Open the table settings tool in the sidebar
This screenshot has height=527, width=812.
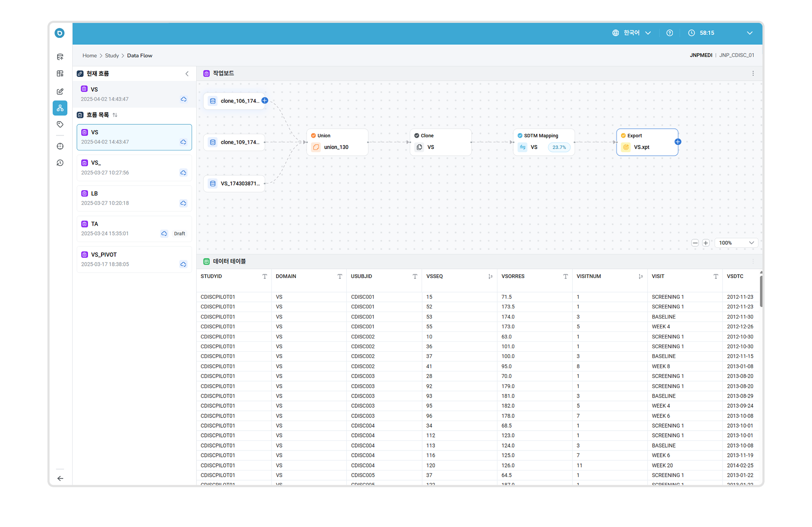60,73
